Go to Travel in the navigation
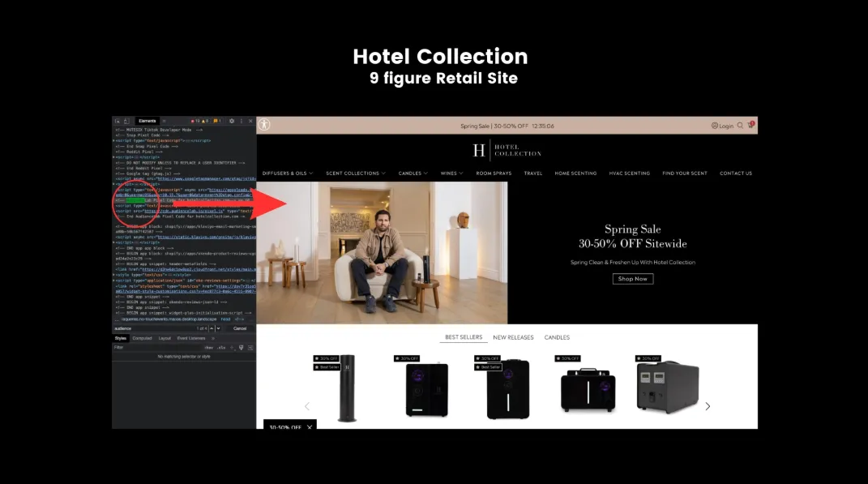The image size is (868, 484). (533, 173)
